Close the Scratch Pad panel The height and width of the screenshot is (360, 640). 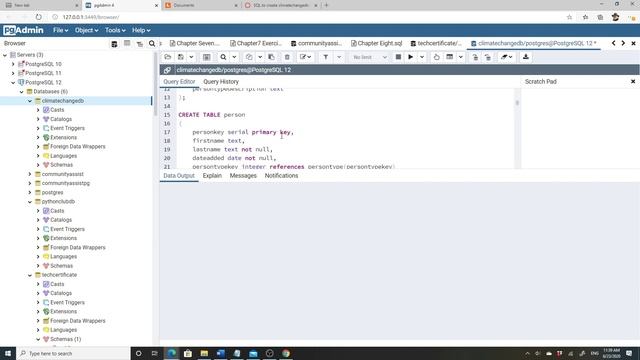point(633,82)
